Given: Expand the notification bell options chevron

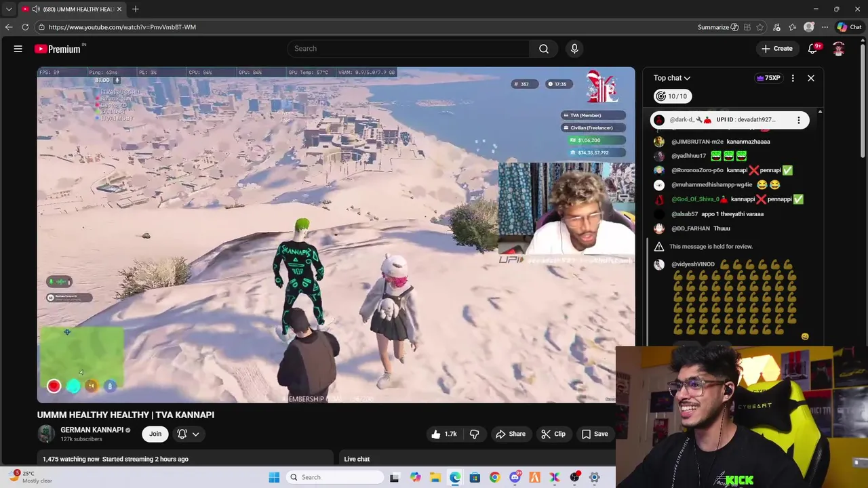Looking at the screenshot, I should [196, 434].
